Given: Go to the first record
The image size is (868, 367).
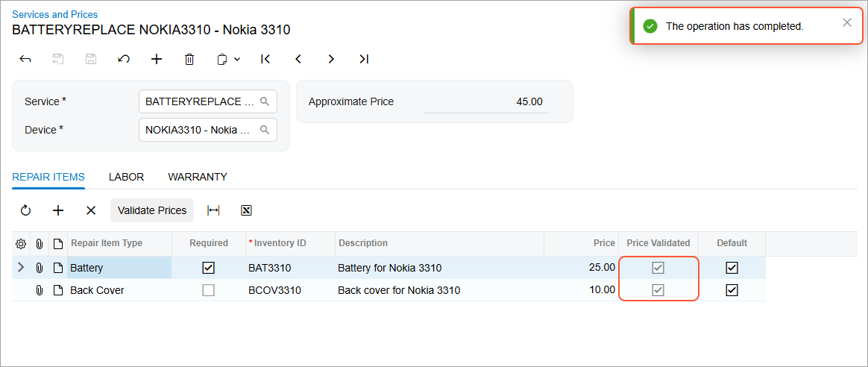Looking at the screenshot, I should click(x=265, y=59).
